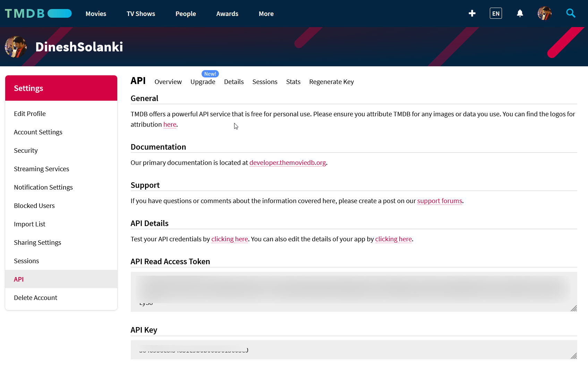Click resize handle of API Key box
This screenshot has height=367, width=588.
[574, 356]
